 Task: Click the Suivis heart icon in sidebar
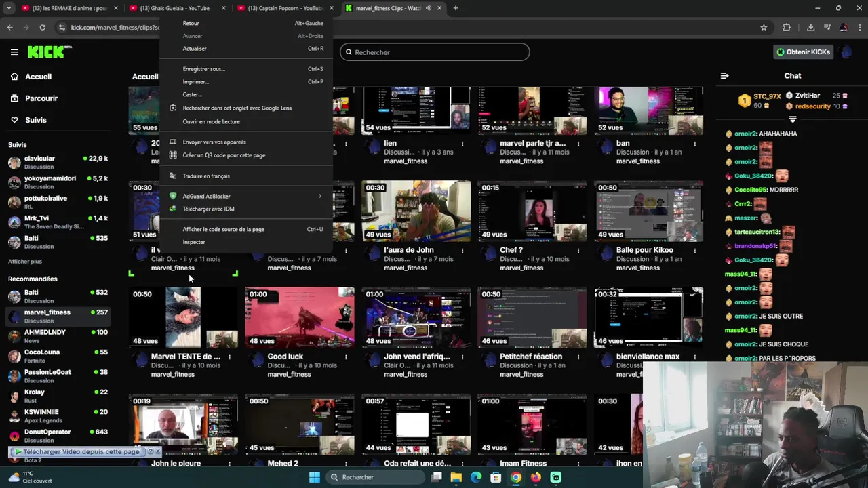click(14, 120)
